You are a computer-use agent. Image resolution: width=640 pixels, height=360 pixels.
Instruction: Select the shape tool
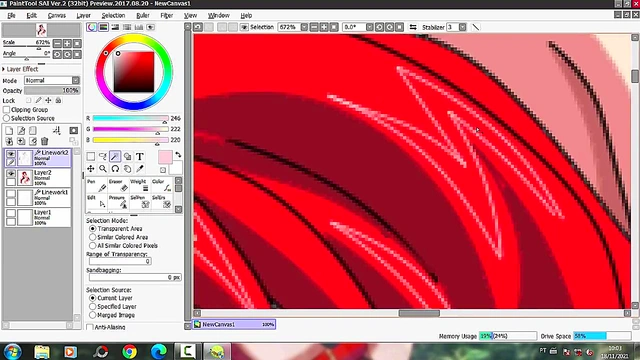click(x=127, y=156)
